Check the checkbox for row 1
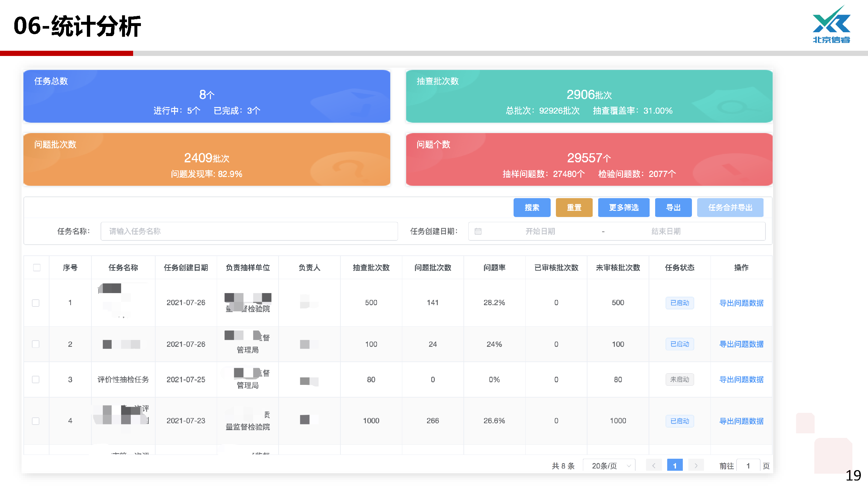868x488 pixels. coord(36,303)
